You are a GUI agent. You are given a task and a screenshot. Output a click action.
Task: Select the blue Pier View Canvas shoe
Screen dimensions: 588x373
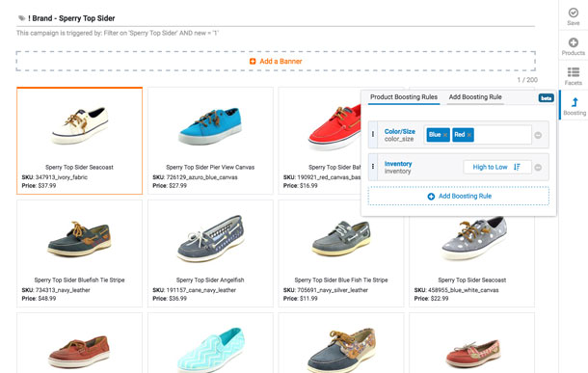pos(210,141)
